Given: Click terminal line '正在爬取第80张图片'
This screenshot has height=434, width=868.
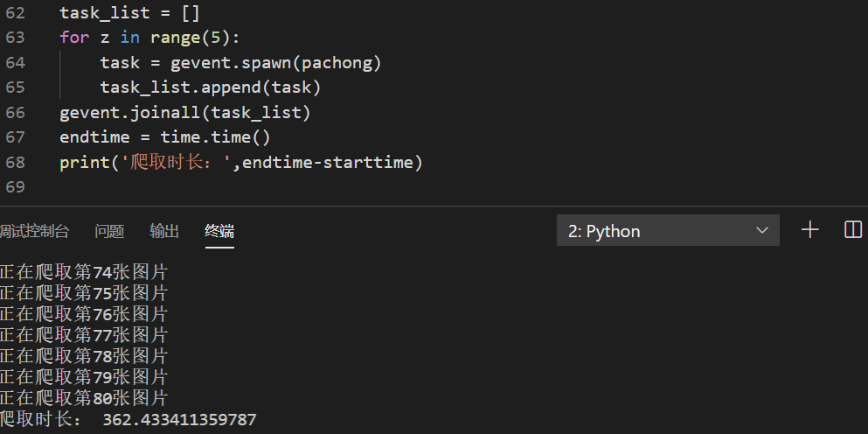Looking at the screenshot, I should pyautogui.click(x=83, y=398).
